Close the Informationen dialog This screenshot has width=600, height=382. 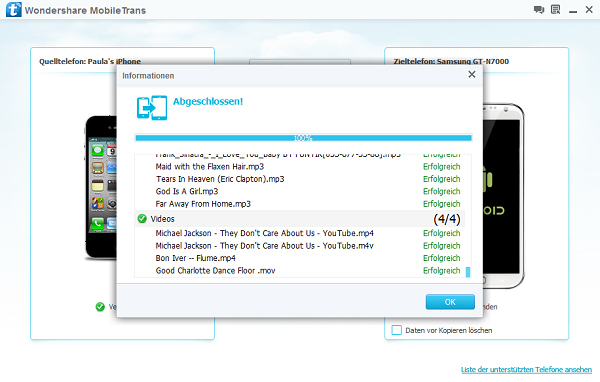pyautogui.click(x=472, y=75)
